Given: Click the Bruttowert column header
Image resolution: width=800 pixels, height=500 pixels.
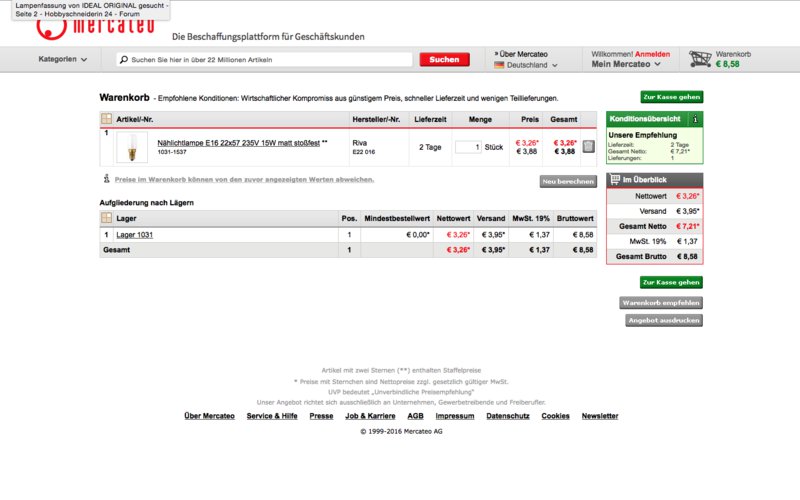Looking at the screenshot, I should click(x=575, y=218).
